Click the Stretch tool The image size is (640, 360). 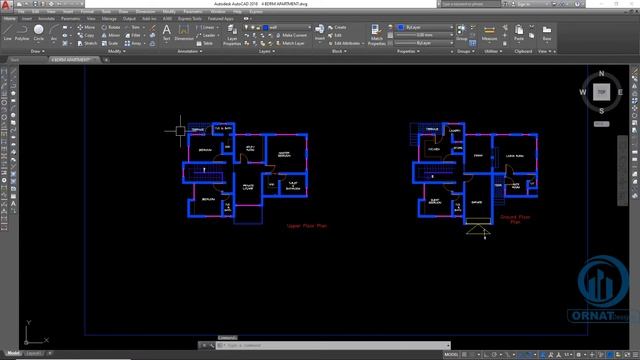pos(87,43)
